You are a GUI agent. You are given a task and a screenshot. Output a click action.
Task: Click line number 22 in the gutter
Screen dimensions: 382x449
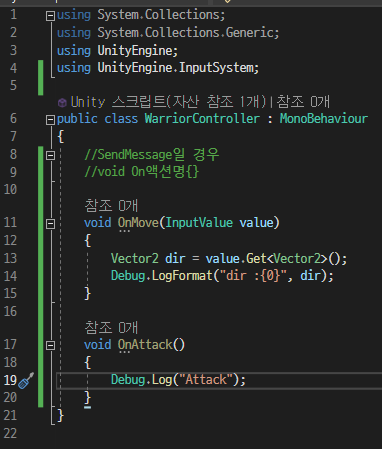10,433
